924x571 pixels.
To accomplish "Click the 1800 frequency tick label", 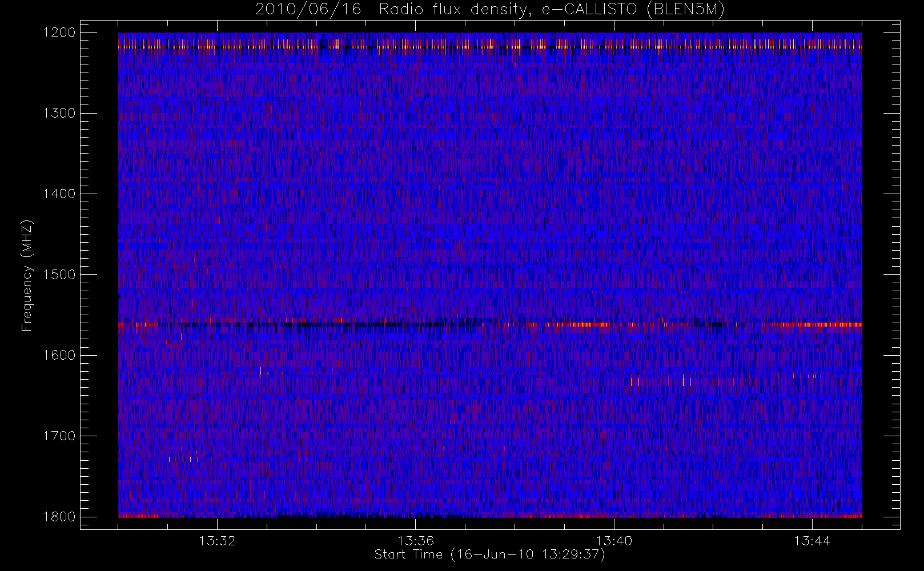I will (59, 517).
